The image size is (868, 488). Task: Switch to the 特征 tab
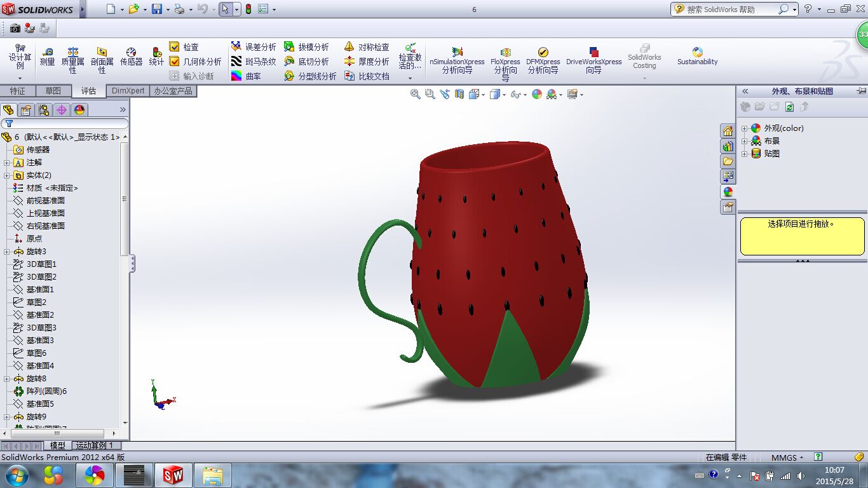(18, 91)
